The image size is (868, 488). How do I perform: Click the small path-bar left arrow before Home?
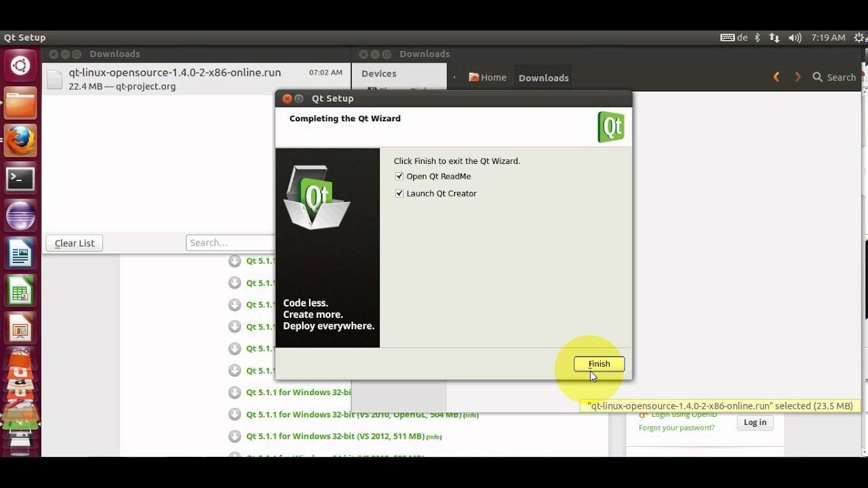454,77
